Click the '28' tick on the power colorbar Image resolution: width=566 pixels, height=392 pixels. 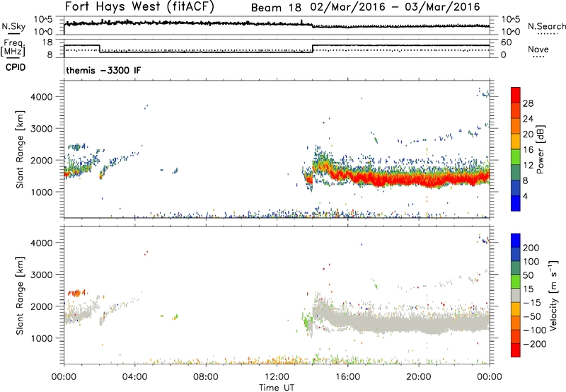click(528, 103)
